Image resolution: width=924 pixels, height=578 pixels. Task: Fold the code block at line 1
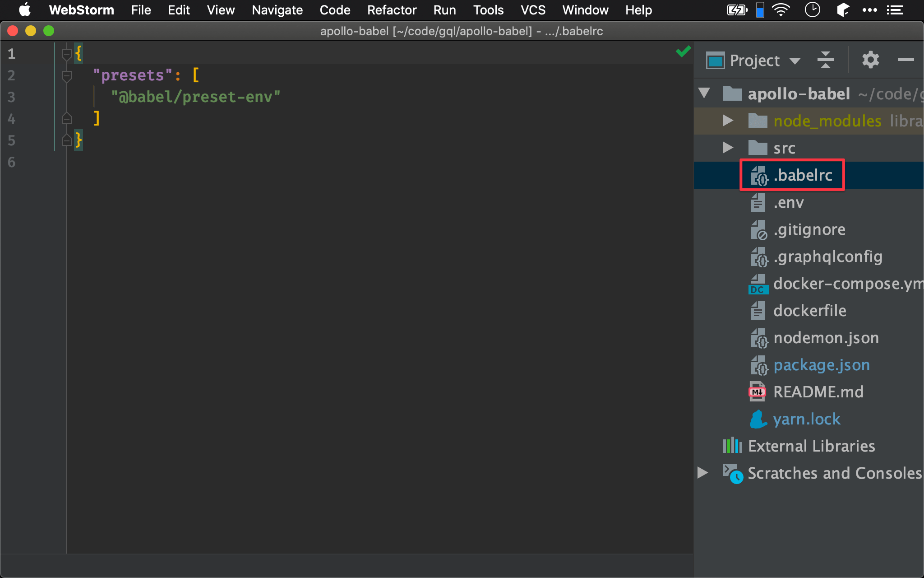point(67,54)
